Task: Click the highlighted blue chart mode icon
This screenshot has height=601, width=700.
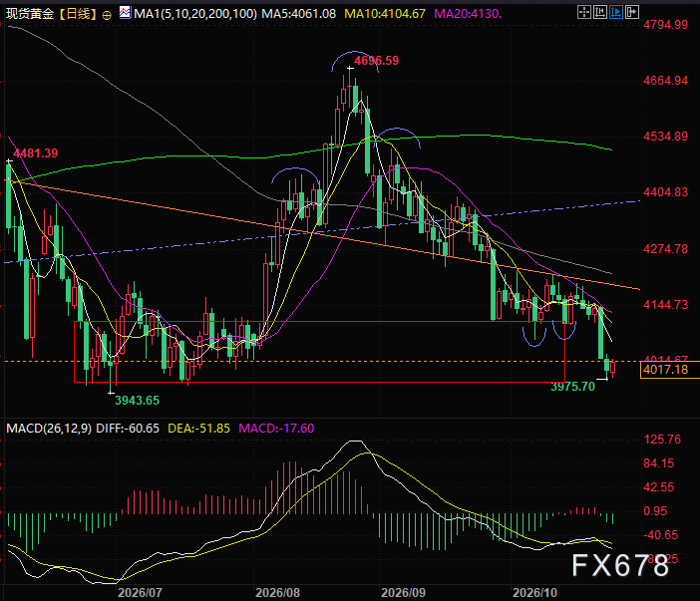Action: click(x=616, y=12)
